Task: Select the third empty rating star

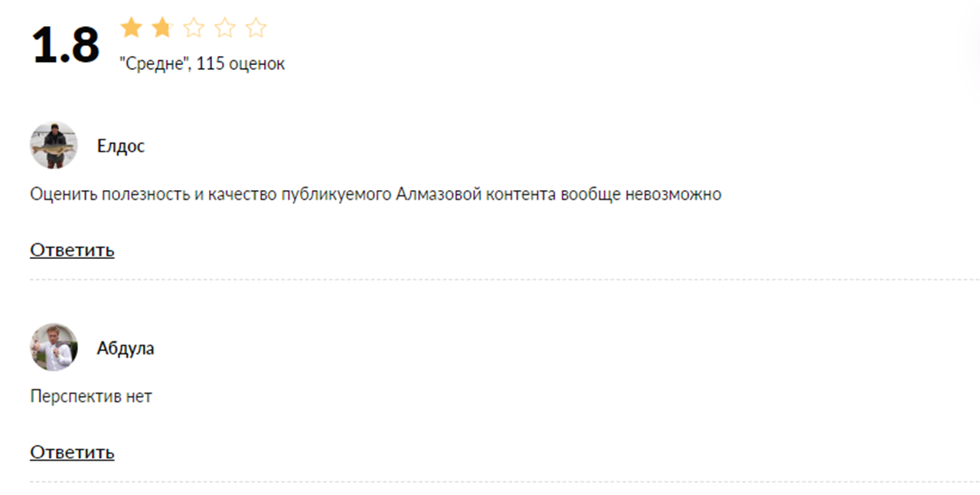Action: [x=194, y=28]
